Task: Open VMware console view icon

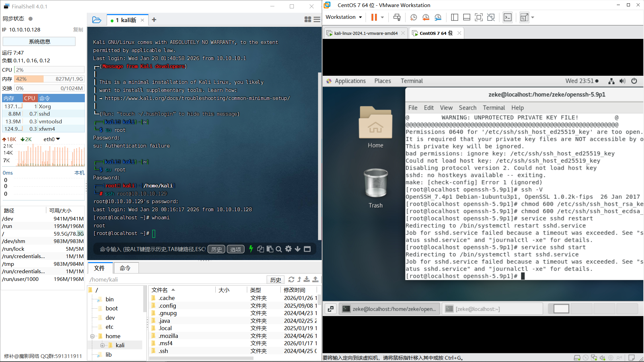Action: pyautogui.click(x=507, y=17)
